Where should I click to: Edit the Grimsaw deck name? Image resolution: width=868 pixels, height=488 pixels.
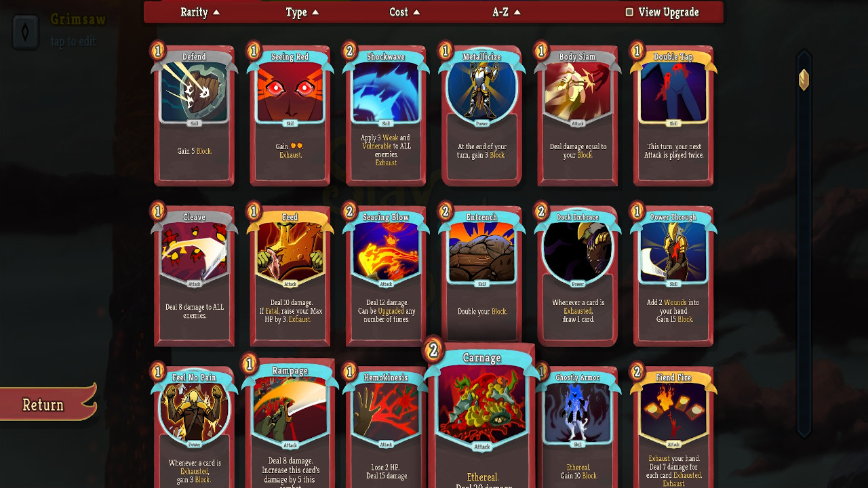78,19
